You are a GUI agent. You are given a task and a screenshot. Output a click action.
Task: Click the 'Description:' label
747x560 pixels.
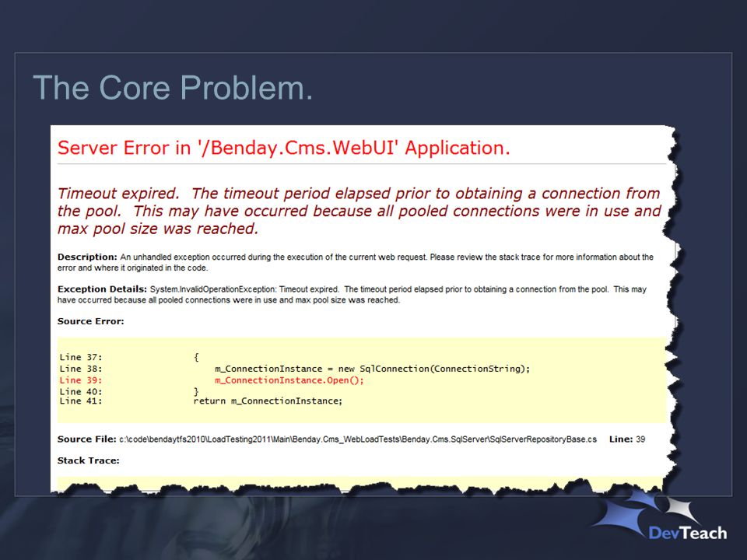[87, 257]
